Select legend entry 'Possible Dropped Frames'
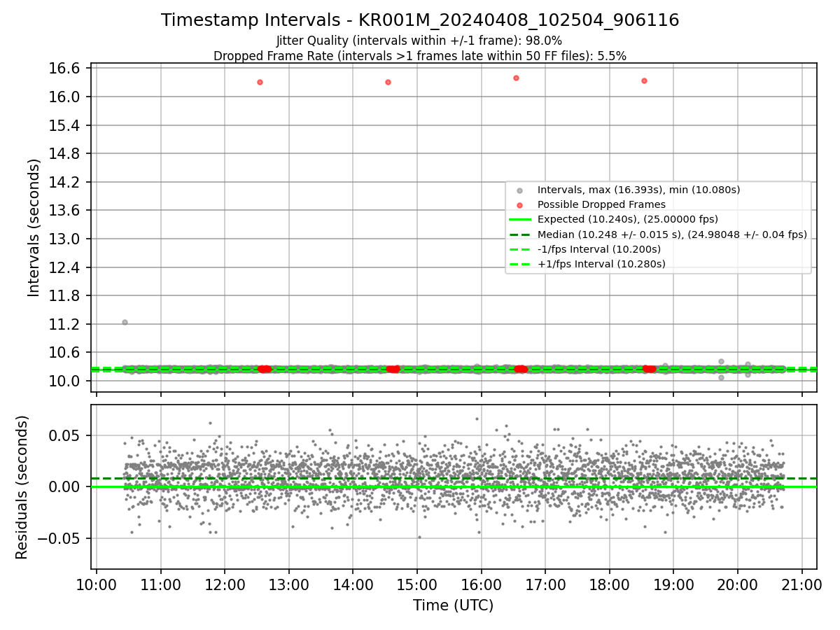The height and width of the screenshot is (630, 840). tap(601, 204)
